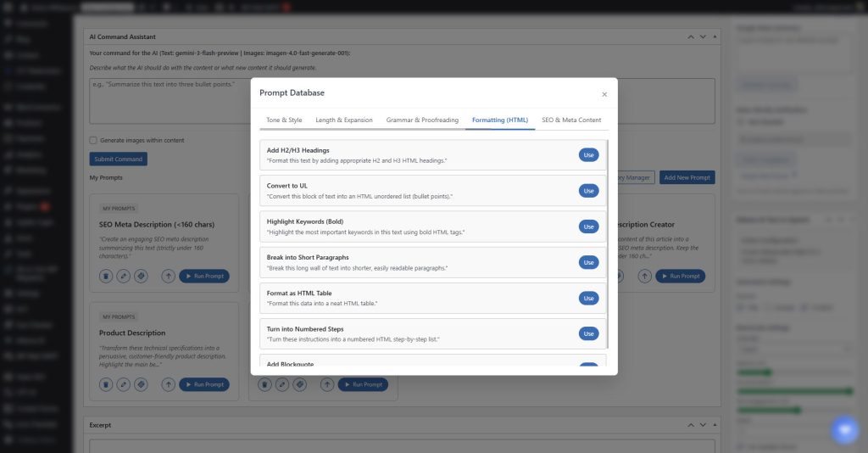Open the floating chat bubble icon

pyautogui.click(x=844, y=429)
